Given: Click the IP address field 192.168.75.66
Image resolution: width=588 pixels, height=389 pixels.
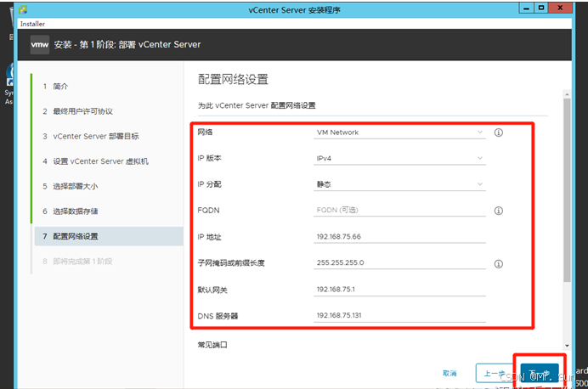Looking at the screenshot, I should click(x=399, y=236).
